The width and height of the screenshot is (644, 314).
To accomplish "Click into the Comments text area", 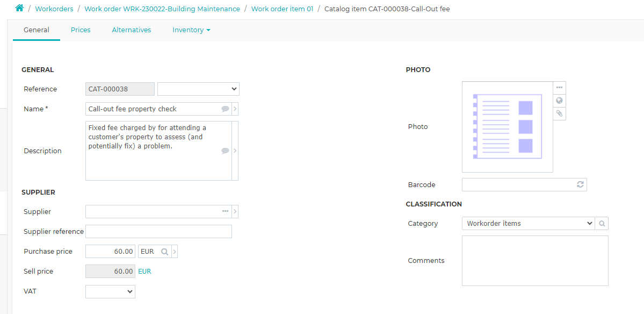I will coord(535,261).
